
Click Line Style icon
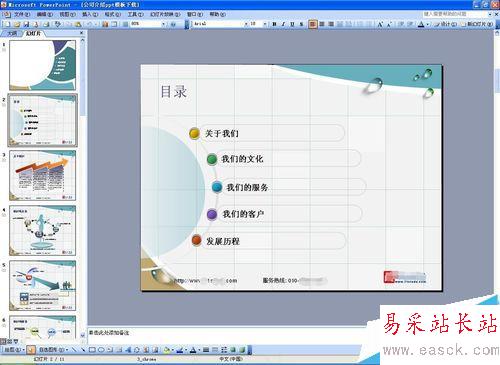coord(206,350)
